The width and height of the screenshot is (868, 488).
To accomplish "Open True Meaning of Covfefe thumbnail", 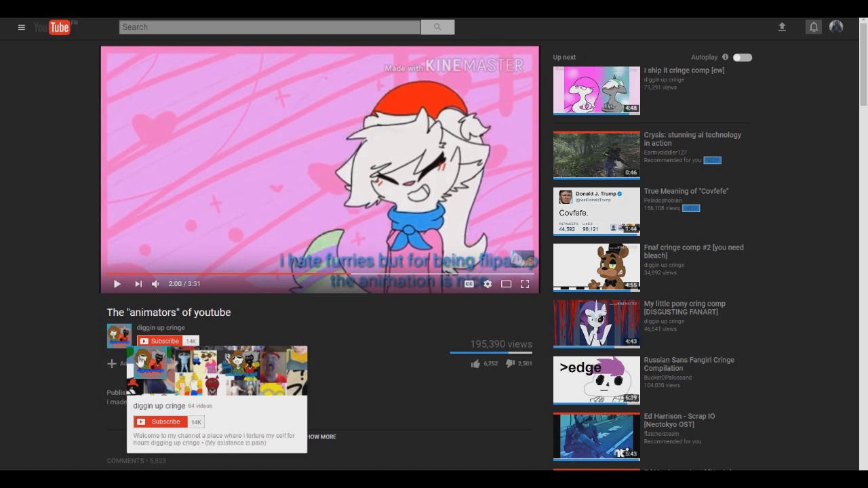I will [x=597, y=211].
